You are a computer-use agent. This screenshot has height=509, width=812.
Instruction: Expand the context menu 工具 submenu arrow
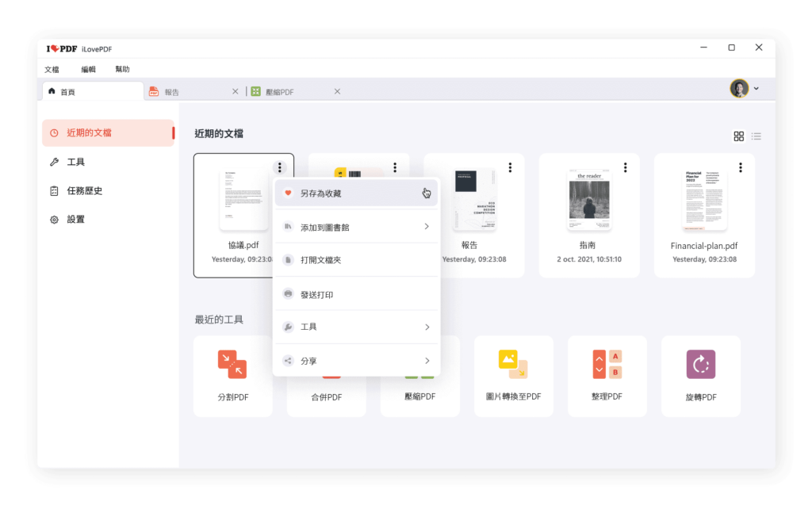427,327
